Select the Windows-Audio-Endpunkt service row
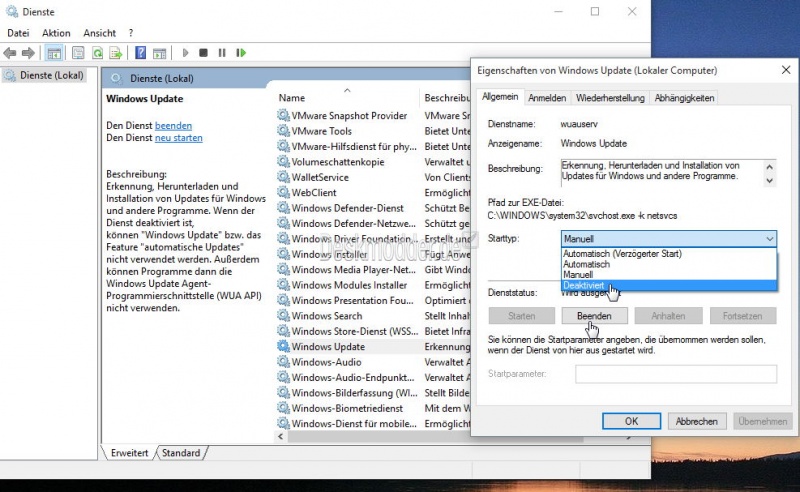The image size is (800, 492). click(x=372, y=377)
